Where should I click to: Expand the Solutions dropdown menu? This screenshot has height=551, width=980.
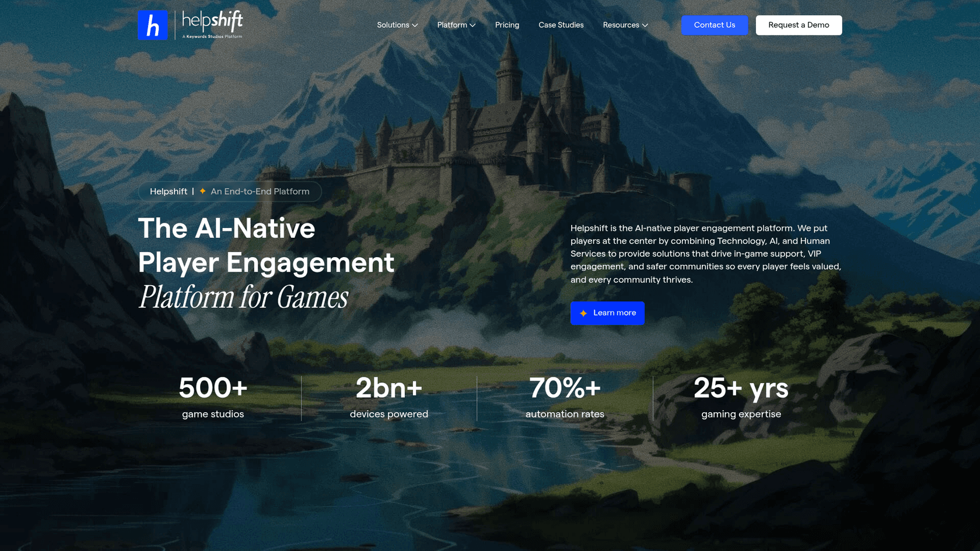coord(397,25)
